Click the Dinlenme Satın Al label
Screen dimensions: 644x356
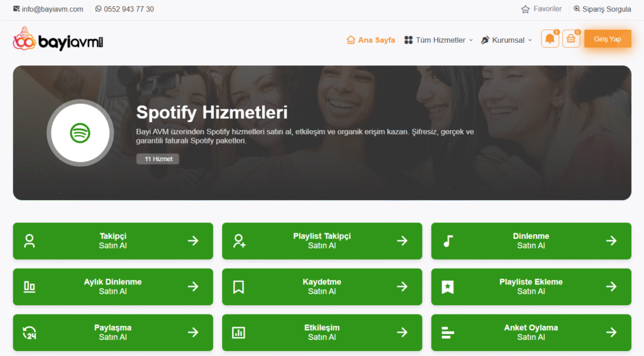(x=531, y=241)
